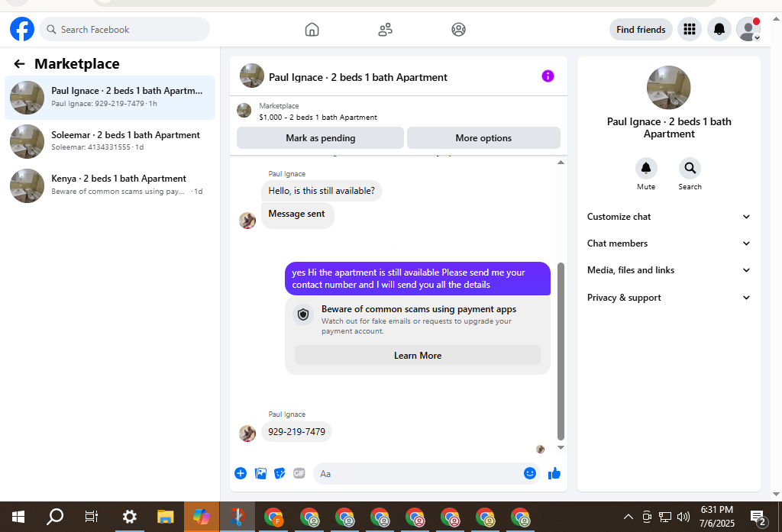Open the apps grid menu icon

(690, 30)
